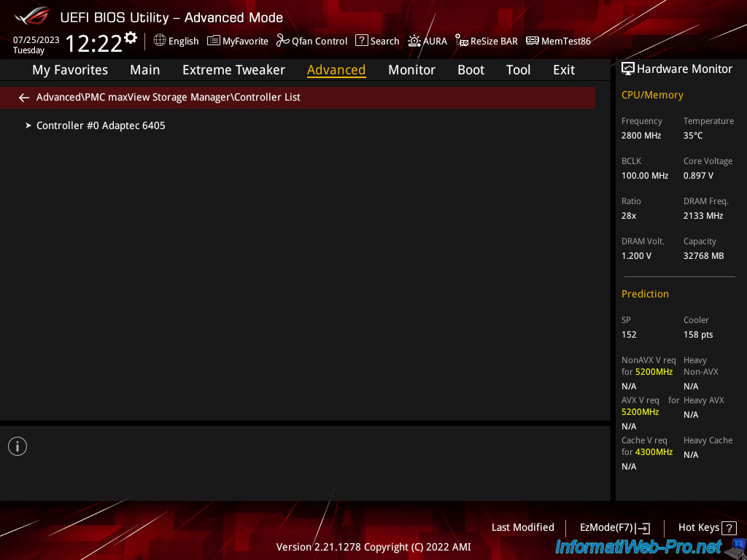Switch to EzMode with the F7 button

tap(614, 528)
